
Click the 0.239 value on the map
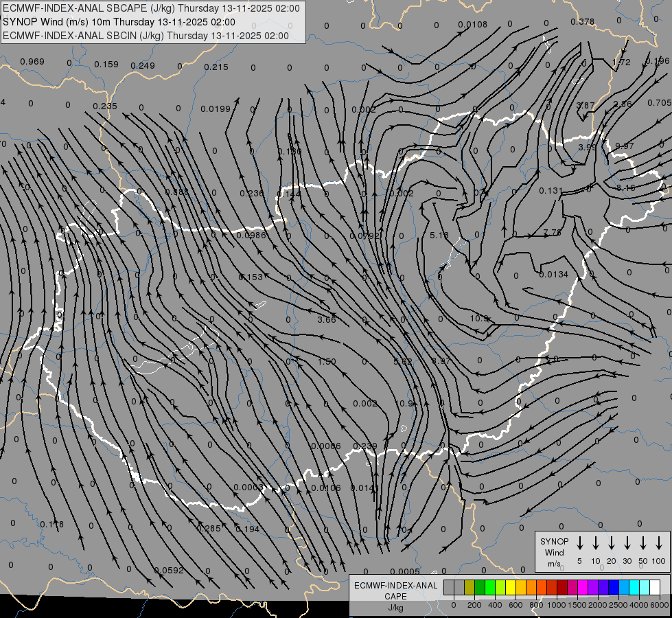[365, 446]
